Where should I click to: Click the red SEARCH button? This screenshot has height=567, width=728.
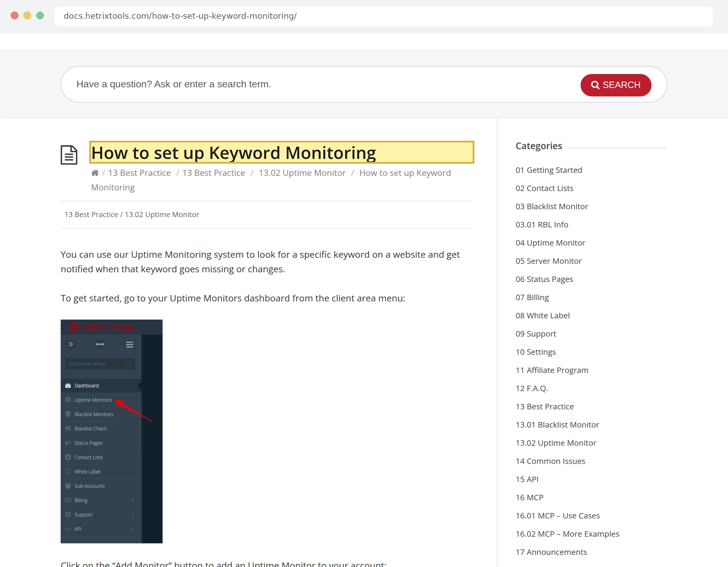click(616, 85)
